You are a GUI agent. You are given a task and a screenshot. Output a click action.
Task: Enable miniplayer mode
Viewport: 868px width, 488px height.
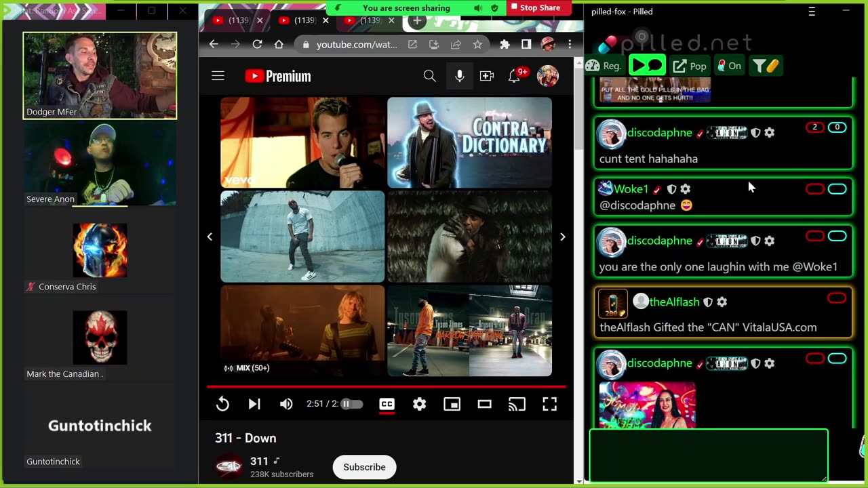point(452,404)
